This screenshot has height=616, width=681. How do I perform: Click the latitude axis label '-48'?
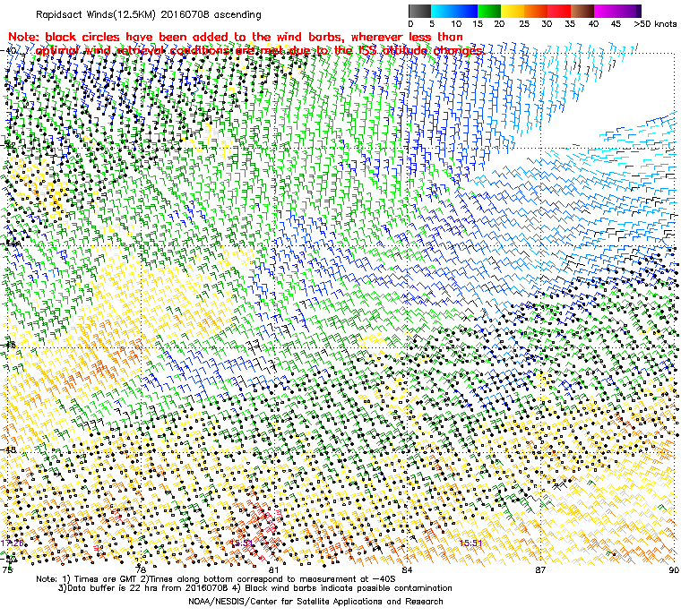9,449
